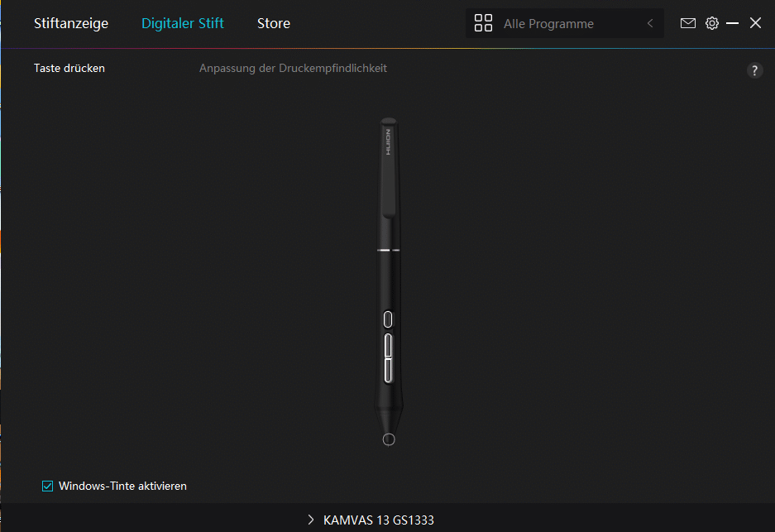Open settings with the gear icon
Viewport: 775px width, 532px height.
(712, 23)
